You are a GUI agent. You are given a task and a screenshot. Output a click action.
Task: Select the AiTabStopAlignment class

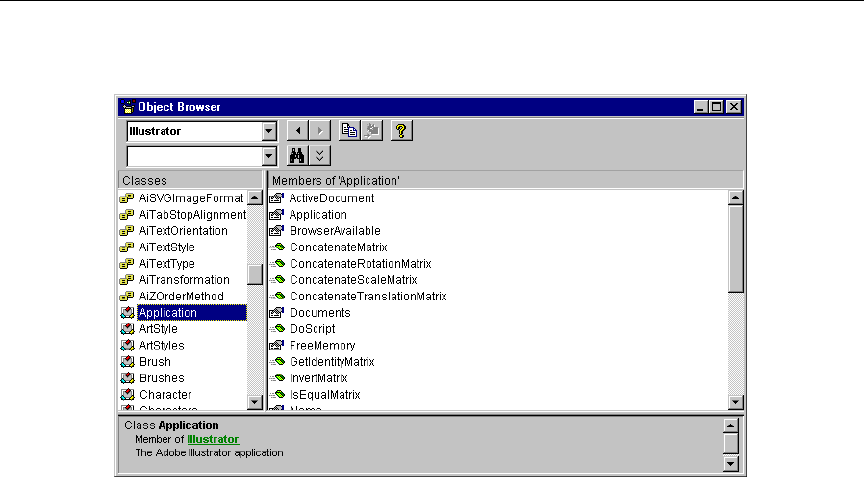(x=192, y=215)
